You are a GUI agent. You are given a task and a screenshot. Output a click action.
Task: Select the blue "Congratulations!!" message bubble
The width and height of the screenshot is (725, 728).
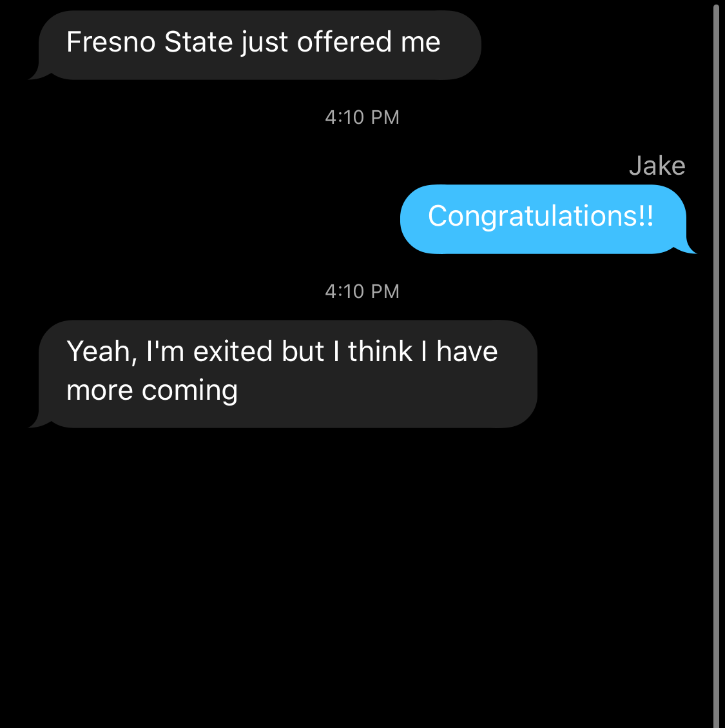[x=543, y=219]
